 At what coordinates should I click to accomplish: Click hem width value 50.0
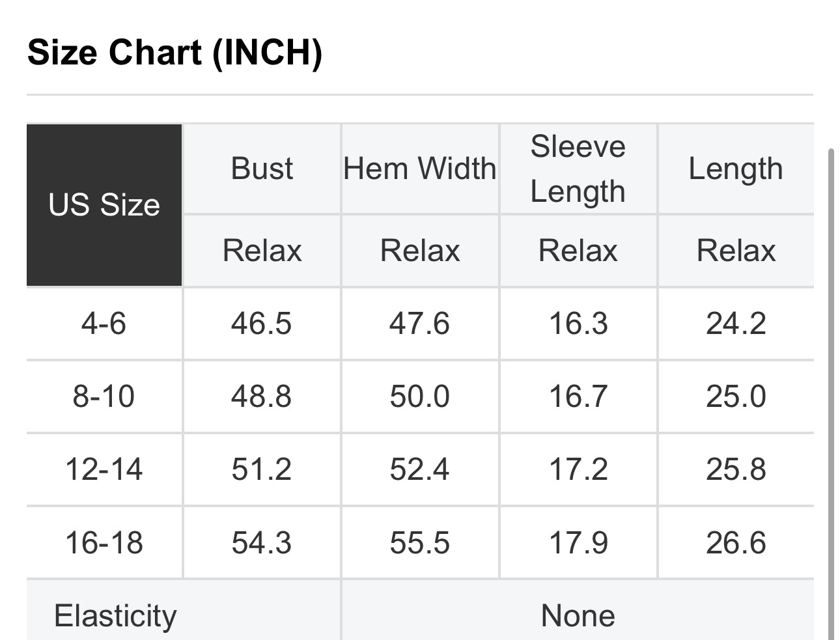tap(420, 397)
